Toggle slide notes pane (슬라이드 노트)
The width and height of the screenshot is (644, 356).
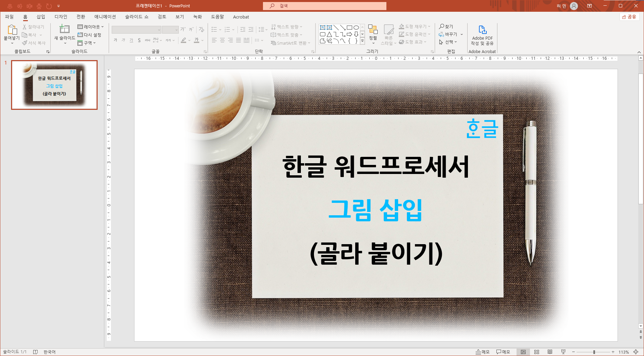tap(483, 352)
